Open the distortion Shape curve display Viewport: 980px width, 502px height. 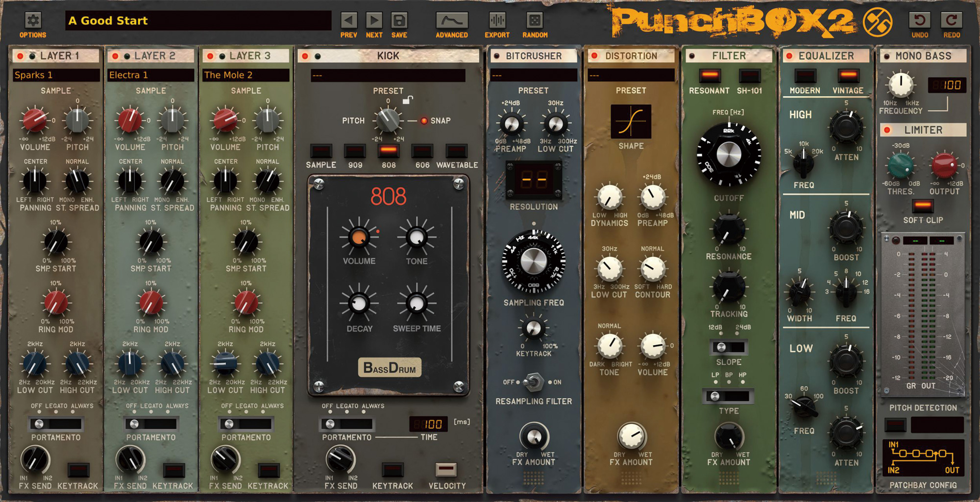pyautogui.click(x=631, y=121)
